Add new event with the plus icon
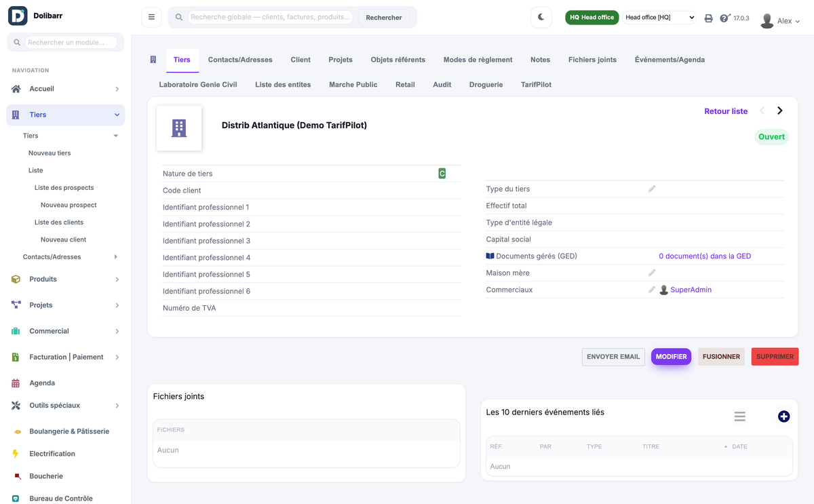 tap(783, 416)
